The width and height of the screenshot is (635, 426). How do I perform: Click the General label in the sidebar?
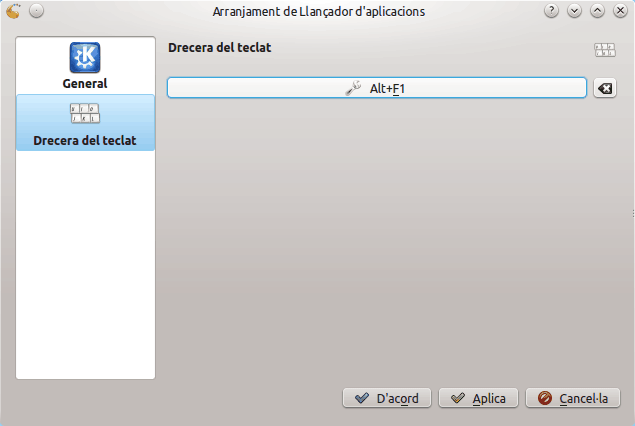point(85,84)
